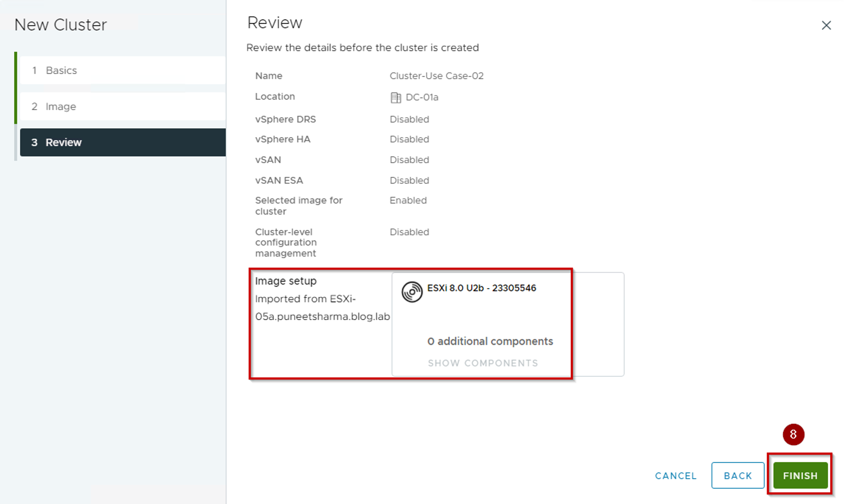Expand Show Components link

[x=483, y=363]
